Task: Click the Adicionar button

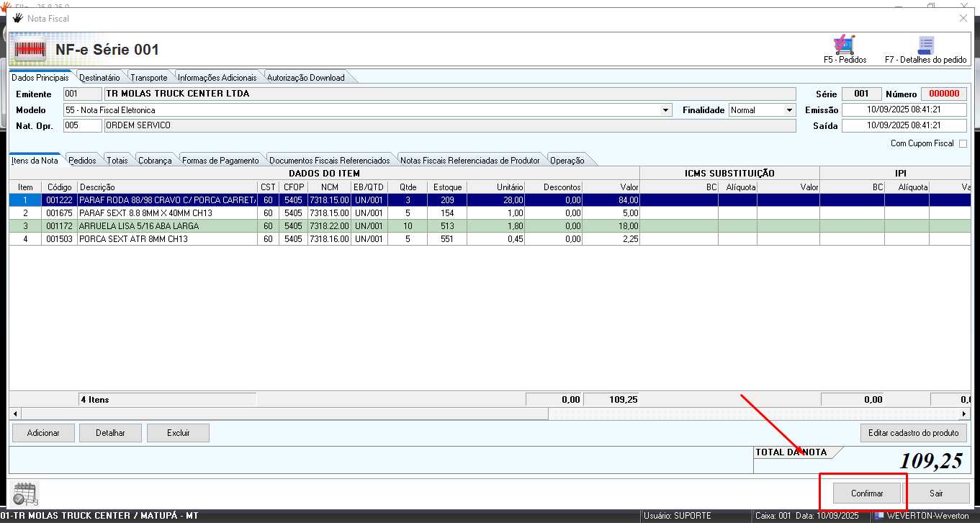Action: pyautogui.click(x=43, y=433)
